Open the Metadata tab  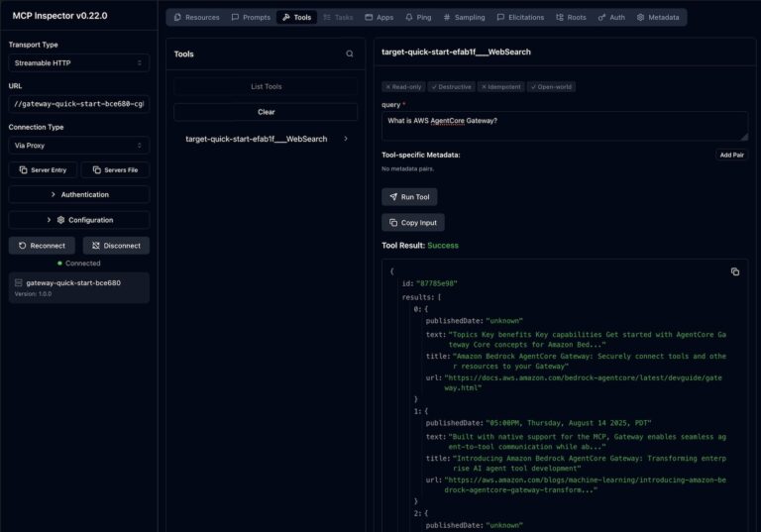[658, 18]
